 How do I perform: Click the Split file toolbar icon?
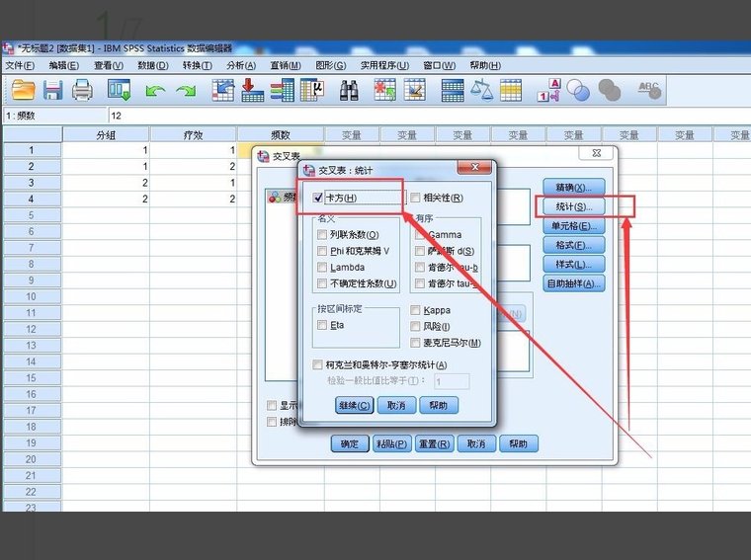tap(453, 90)
